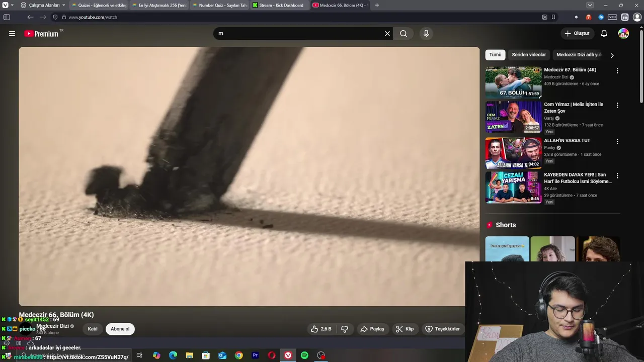Open Microsoft Store from the taskbar
644x362 pixels.
[x=206, y=355]
